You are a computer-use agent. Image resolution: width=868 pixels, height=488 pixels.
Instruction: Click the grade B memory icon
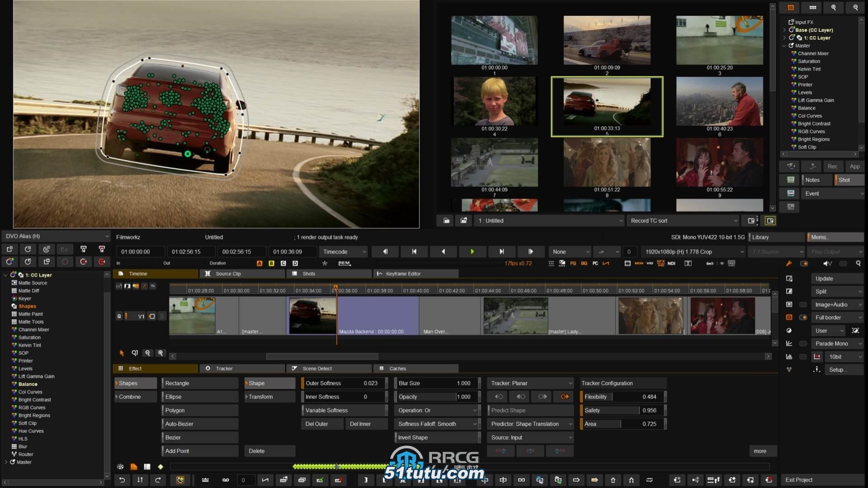point(271,263)
